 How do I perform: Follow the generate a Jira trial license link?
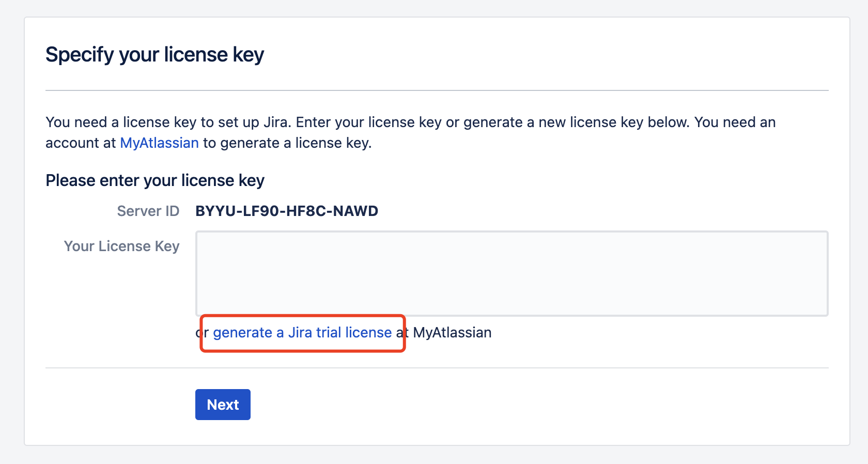coord(302,333)
